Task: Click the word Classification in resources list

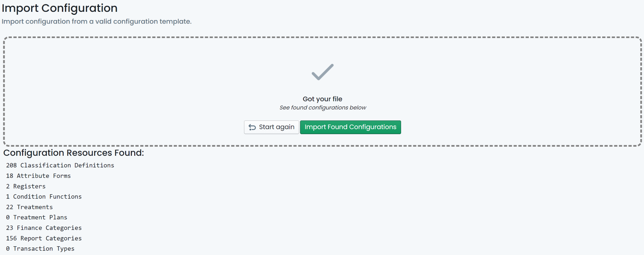Action: (x=46, y=165)
